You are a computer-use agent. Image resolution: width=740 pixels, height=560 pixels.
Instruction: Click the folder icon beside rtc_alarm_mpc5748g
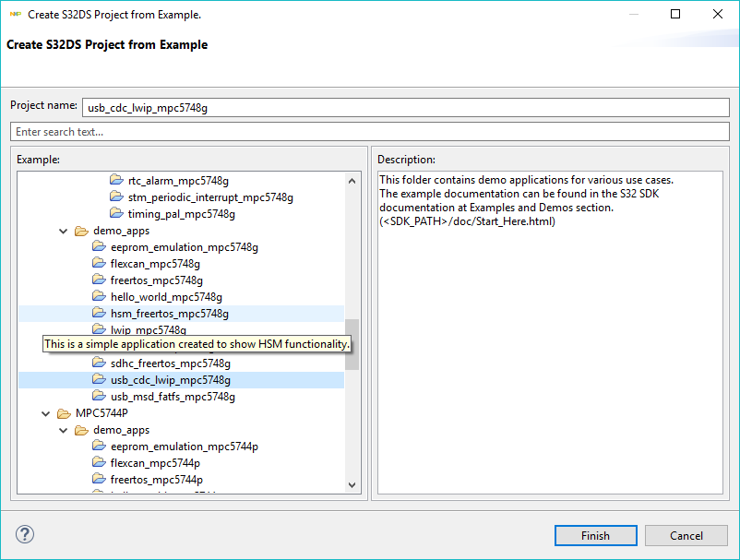coord(116,181)
